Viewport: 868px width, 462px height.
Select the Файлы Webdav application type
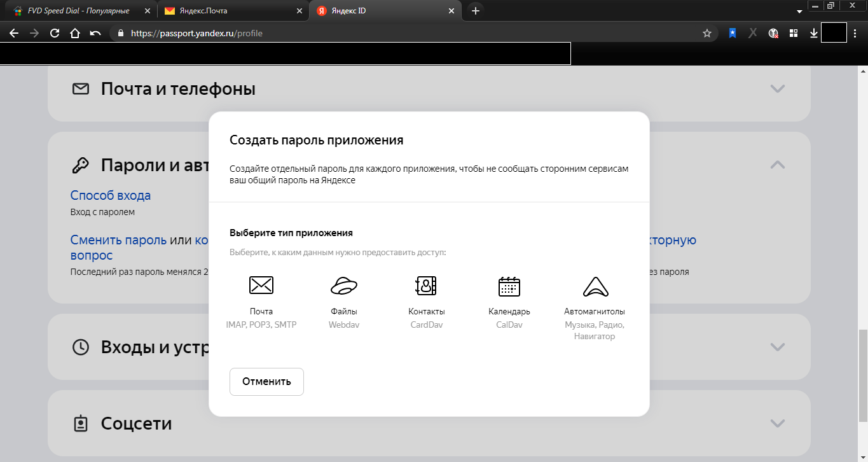point(343,299)
